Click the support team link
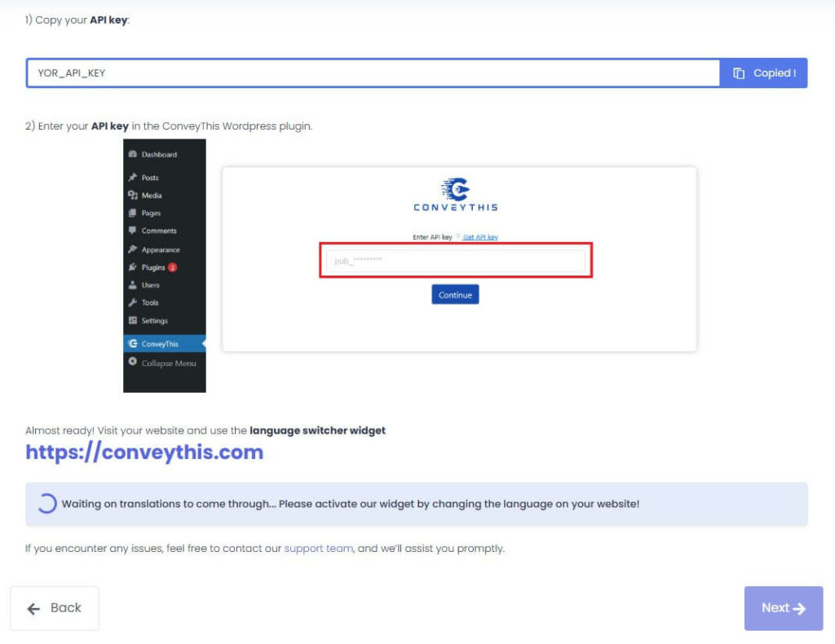Viewport: 835px width, 644px height. pos(318,549)
